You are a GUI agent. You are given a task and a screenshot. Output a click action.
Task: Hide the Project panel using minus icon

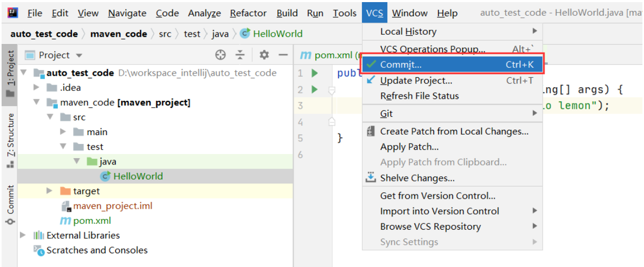click(283, 55)
